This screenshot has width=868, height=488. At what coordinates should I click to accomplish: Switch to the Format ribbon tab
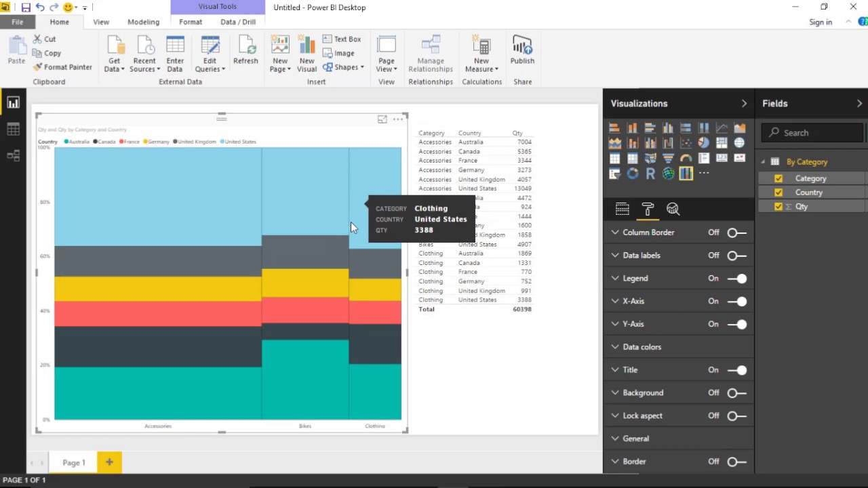tap(191, 22)
